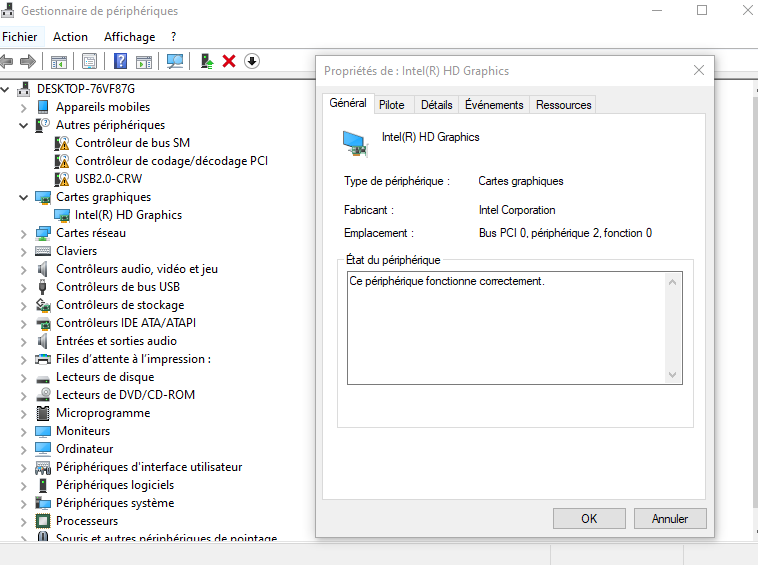
Task: Click the red X Uninstall device icon
Action: tap(229, 61)
